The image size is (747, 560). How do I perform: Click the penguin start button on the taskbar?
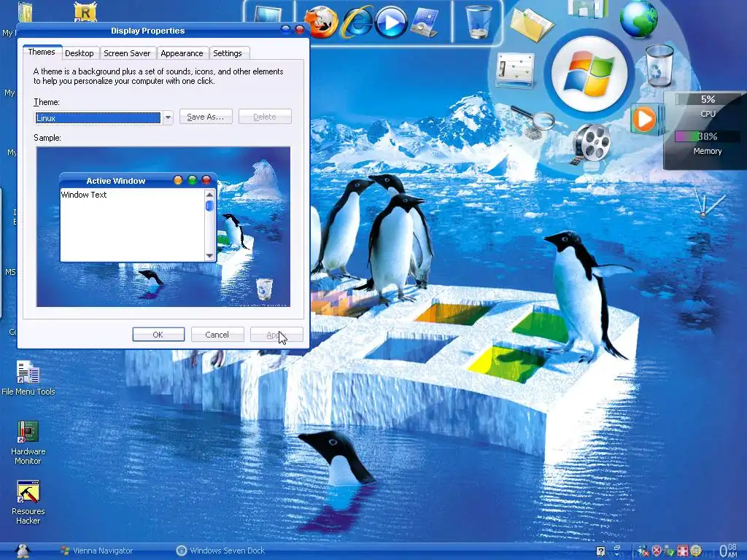23,551
